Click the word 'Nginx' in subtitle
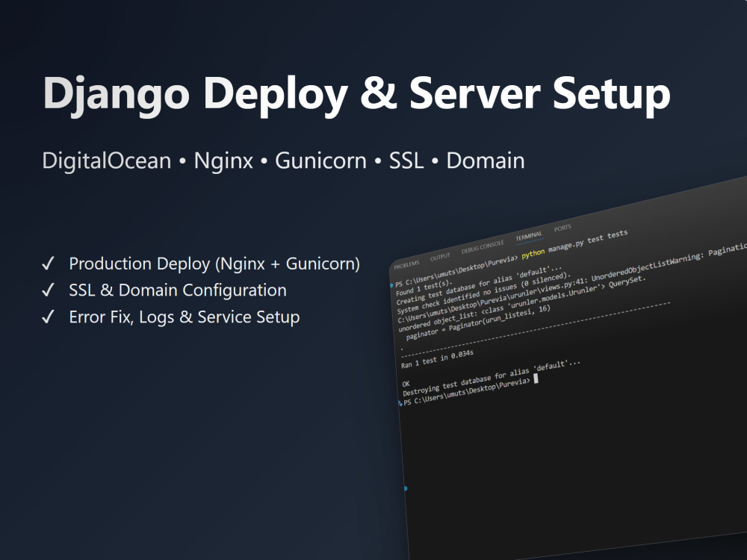Image resolution: width=747 pixels, height=560 pixels. (x=223, y=162)
